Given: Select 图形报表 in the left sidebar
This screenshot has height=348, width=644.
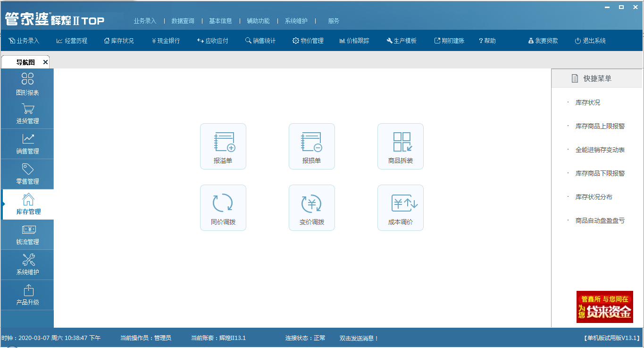Looking at the screenshot, I should click(x=27, y=84).
